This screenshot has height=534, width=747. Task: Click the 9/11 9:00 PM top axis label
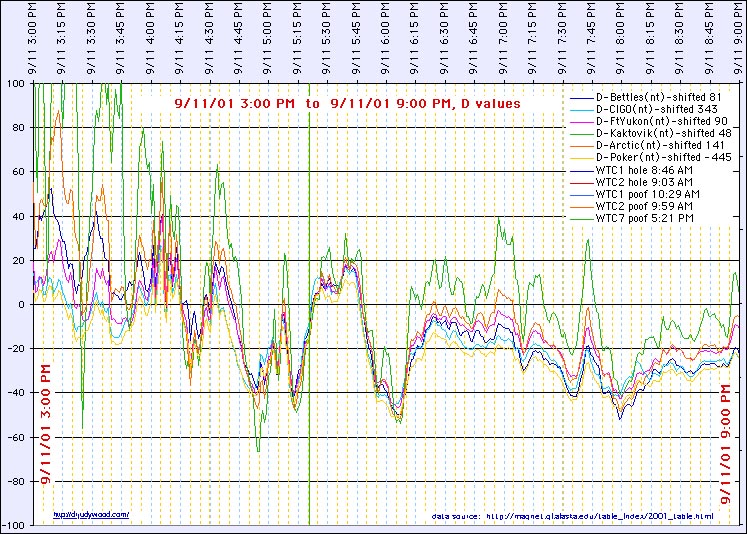(738, 40)
